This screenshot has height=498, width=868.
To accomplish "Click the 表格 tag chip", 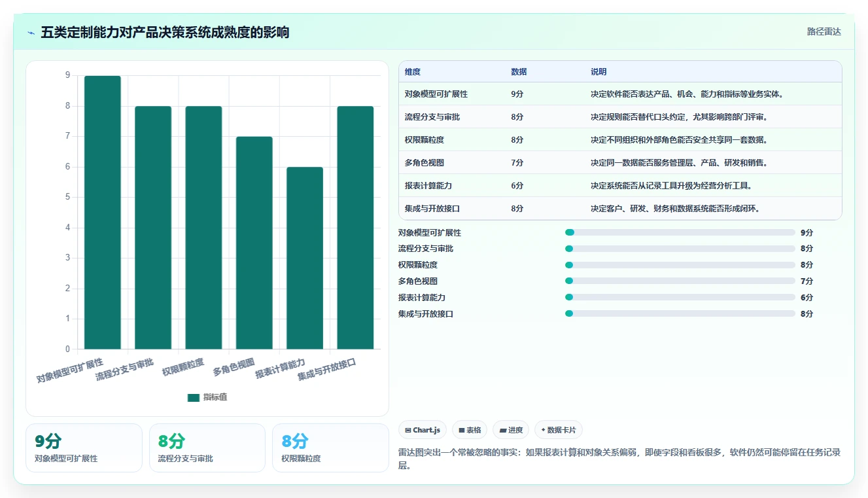I will click(470, 430).
